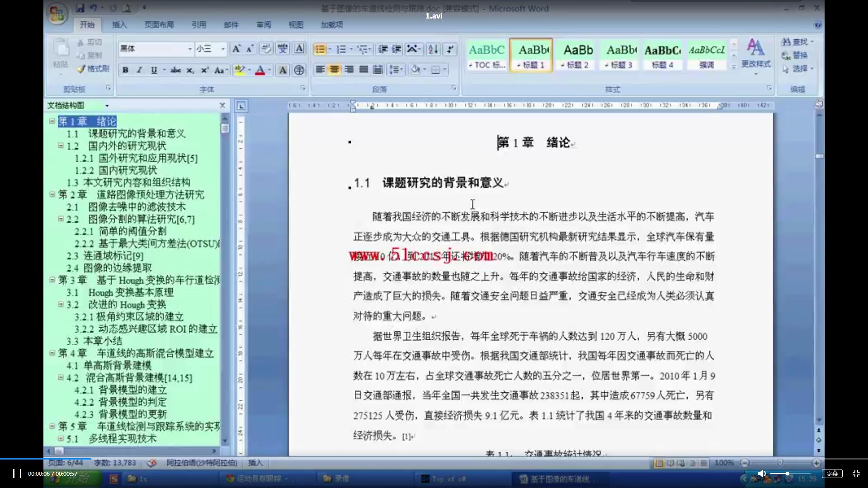Viewport: 868px width, 488px height.
Task: Collapse 第2章 道路图像预处理方法研究 node
Action: pyautogui.click(x=52, y=194)
